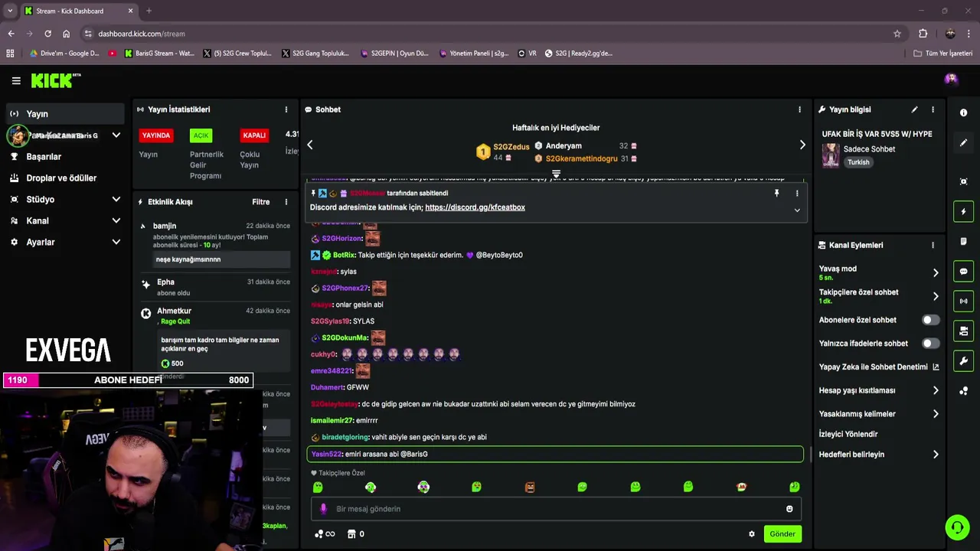Open Takipçilere özel sohbet settings

[879, 296]
